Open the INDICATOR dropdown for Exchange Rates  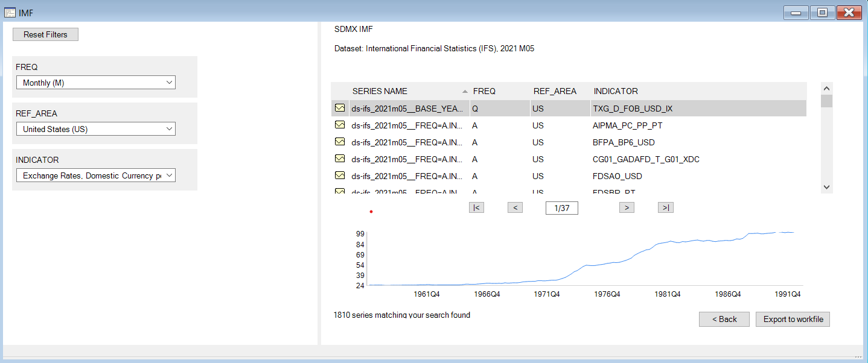coord(95,175)
